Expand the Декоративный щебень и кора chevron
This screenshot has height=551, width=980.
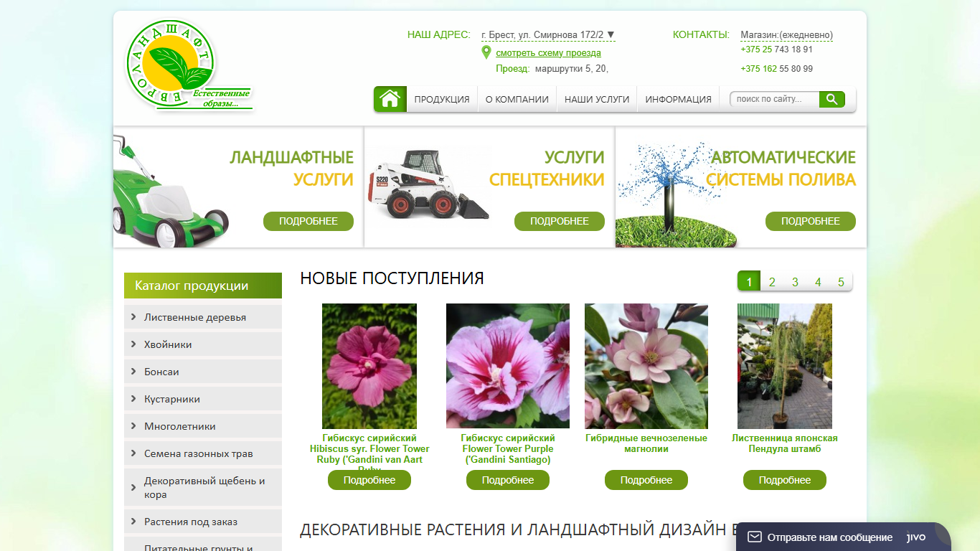click(x=133, y=487)
